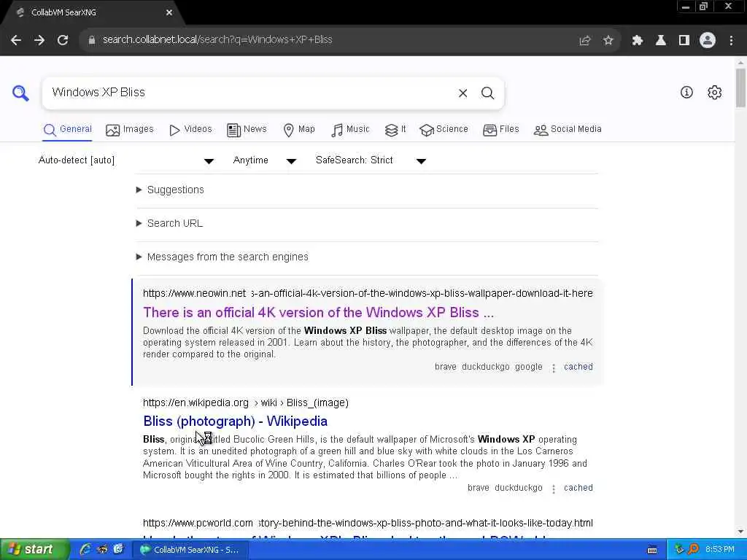Screen dimensions: 747x560
Task: Click the orange search tray icon
Action: tap(694, 549)
